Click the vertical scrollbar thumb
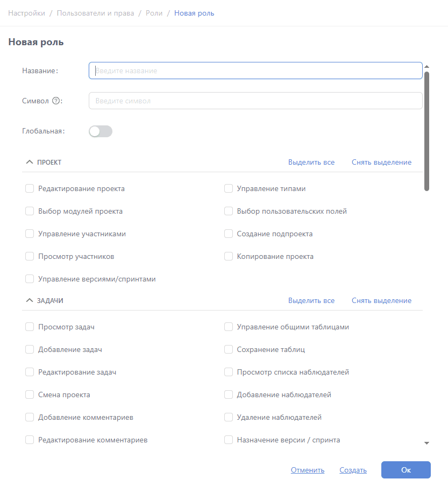Screen dimensions: 448x486 [x=426, y=131]
